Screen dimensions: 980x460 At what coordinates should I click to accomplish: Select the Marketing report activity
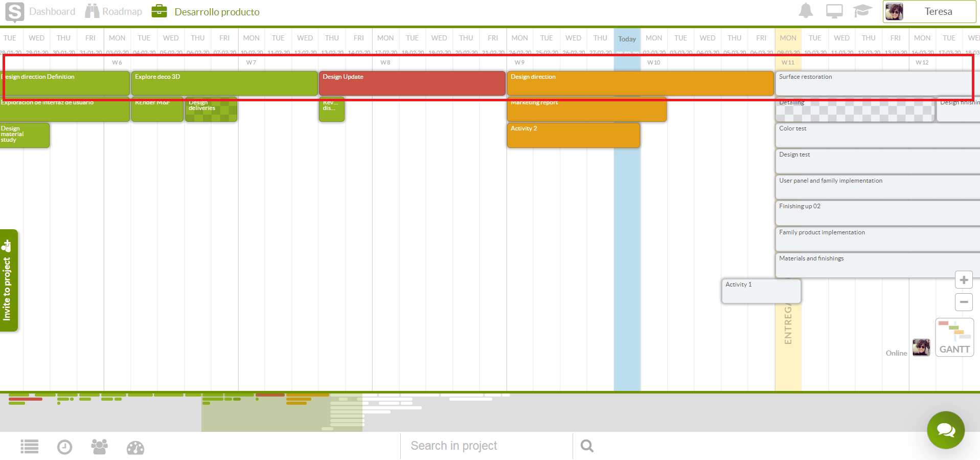coord(586,109)
